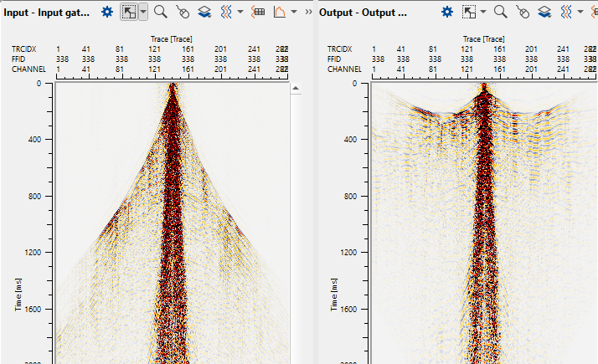Expand selection tool dropdown in Input panel

(143, 12)
